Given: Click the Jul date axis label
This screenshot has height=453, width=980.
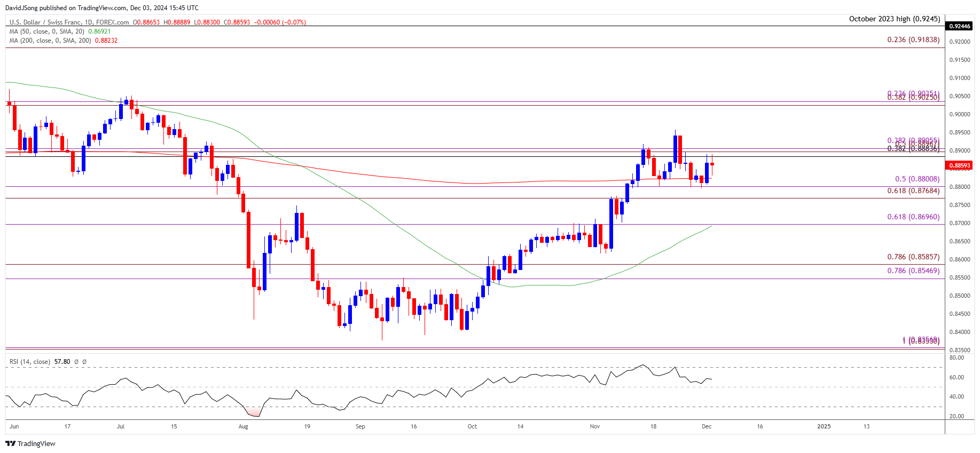Looking at the screenshot, I should [x=121, y=427].
